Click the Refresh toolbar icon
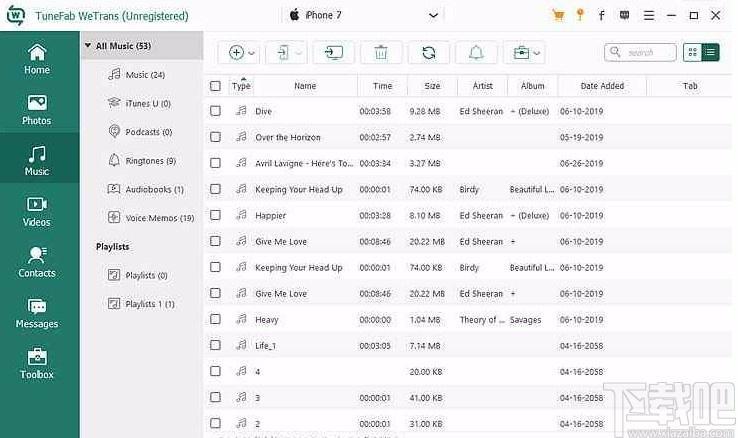 point(428,53)
